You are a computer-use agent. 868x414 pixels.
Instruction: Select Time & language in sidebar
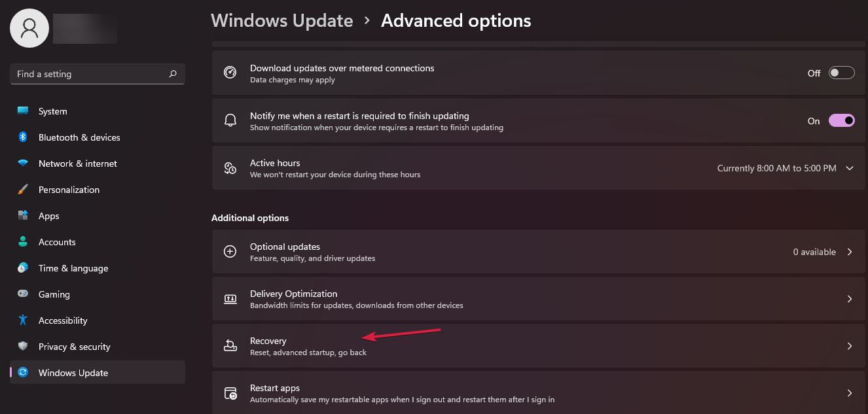point(73,268)
